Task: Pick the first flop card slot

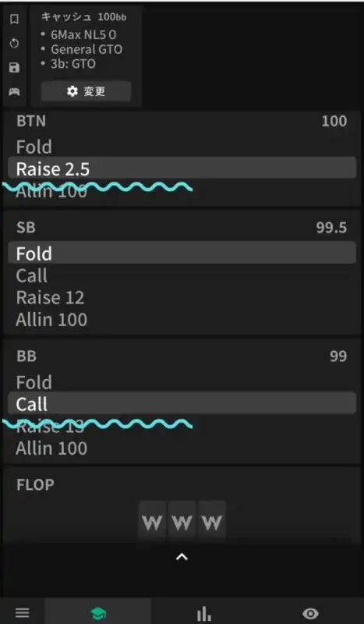Action: [x=152, y=521]
